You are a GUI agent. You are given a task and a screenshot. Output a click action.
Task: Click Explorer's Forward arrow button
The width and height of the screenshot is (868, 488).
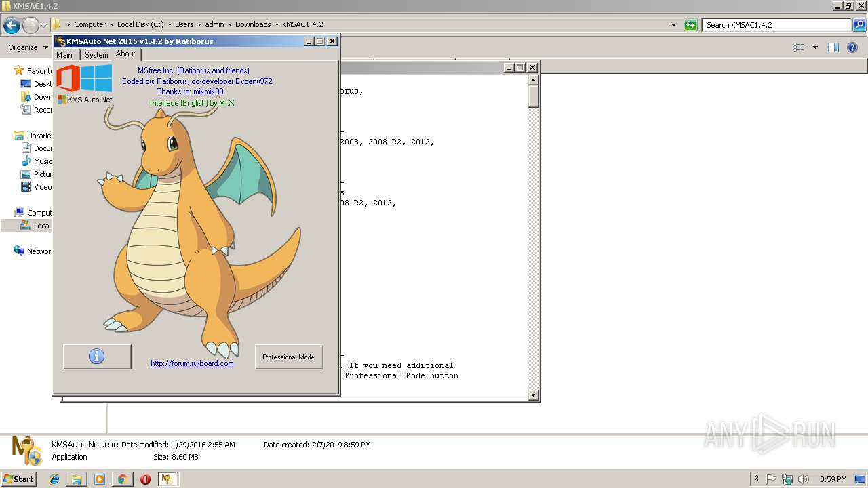pos(31,26)
